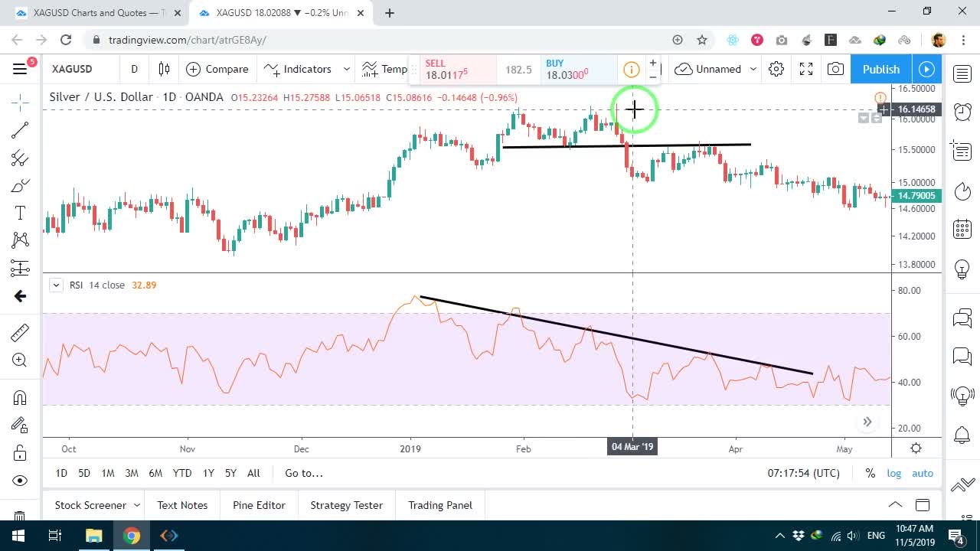Select the 3M time range
980x551 pixels.
click(x=132, y=473)
